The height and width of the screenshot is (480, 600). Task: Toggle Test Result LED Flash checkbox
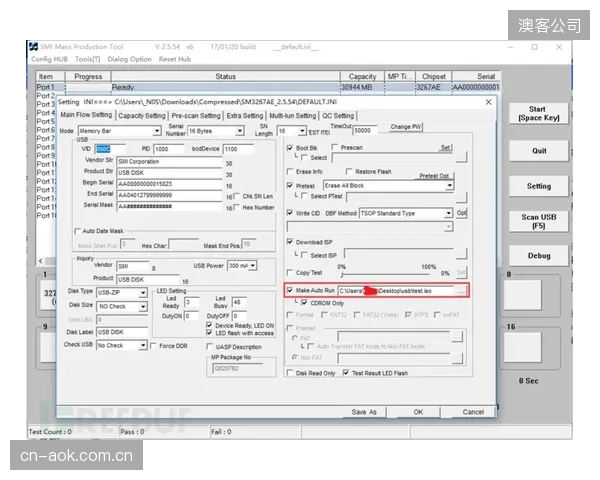(x=346, y=372)
